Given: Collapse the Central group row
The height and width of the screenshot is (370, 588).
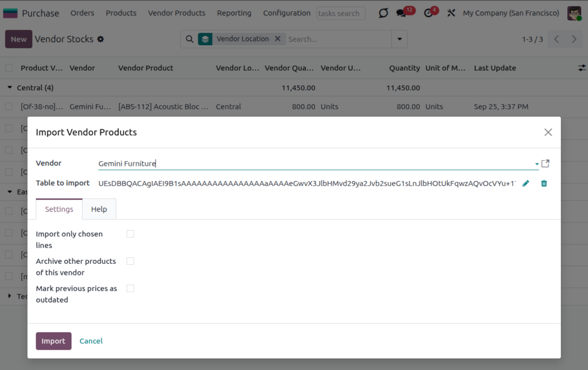Looking at the screenshot, I should pyautogui.click(x=10, y=88).
